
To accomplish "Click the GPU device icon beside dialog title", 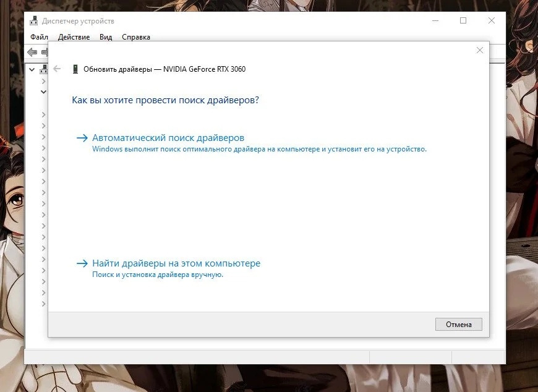I will coord(75,69).
